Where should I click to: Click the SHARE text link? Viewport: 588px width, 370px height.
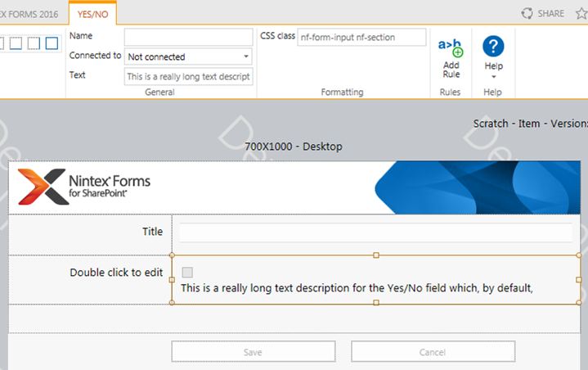pos(551,14)
